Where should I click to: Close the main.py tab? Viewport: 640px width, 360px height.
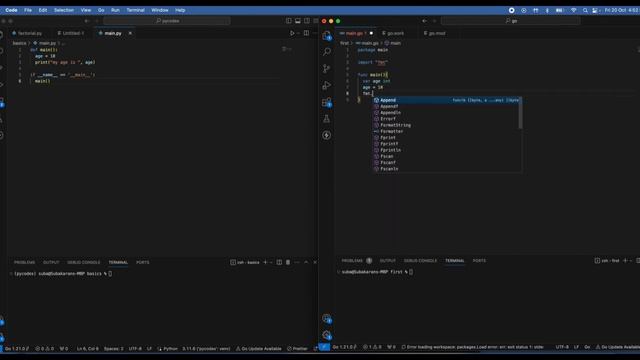(x=130, y=33)
